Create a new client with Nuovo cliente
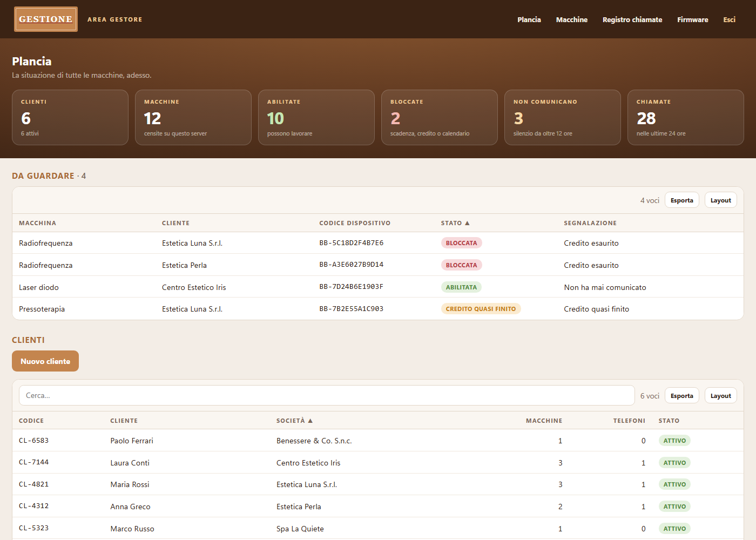The height and width of the screenshot is (540, 756). click(45, 361)
